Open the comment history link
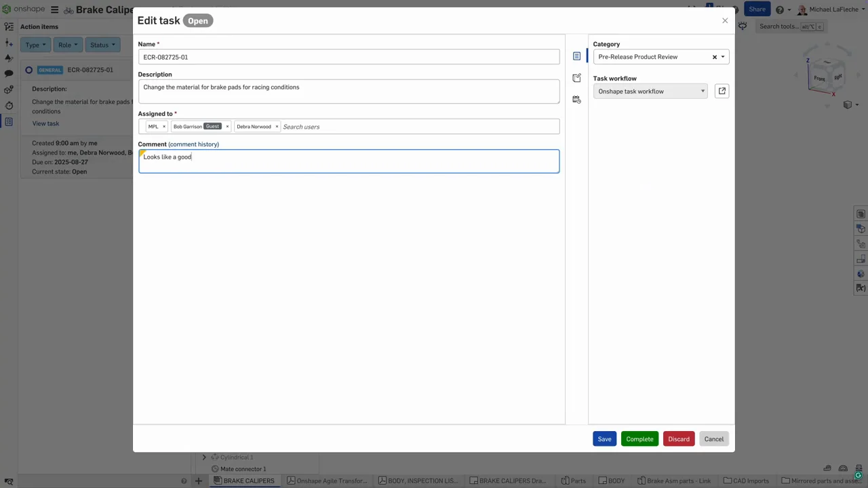The image size is (868, 488). tap(193, 144)
